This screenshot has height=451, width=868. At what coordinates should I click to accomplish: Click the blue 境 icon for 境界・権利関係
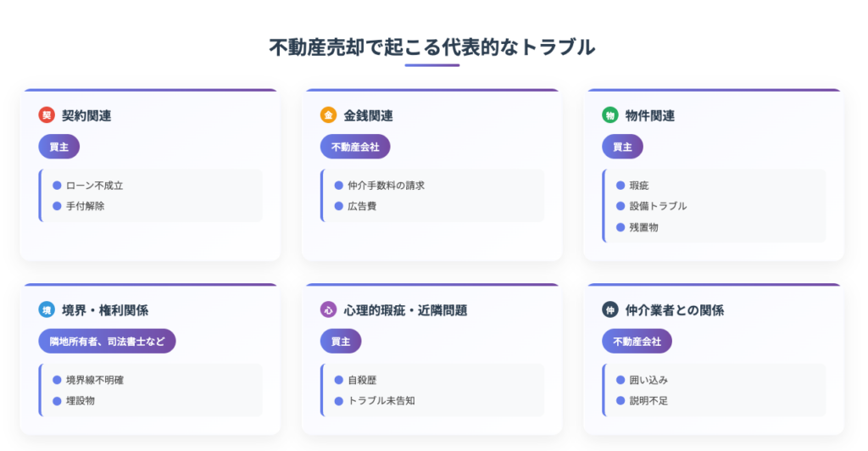47,310
